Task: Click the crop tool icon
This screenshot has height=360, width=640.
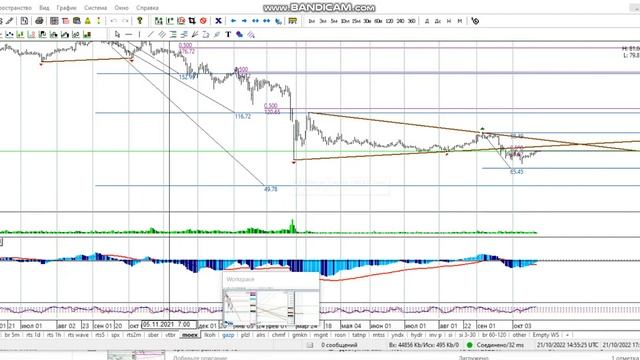Action: coord(192,21)
